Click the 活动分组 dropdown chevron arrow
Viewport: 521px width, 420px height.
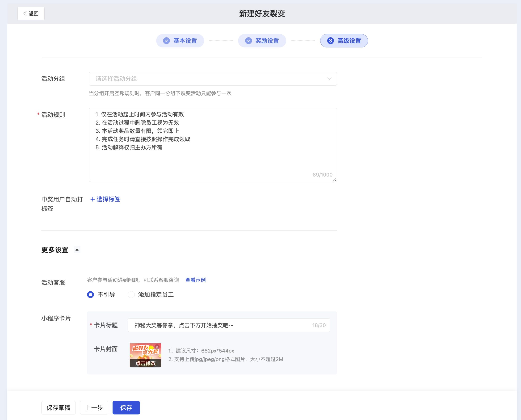pyautogui.click(x=329, y=79)
